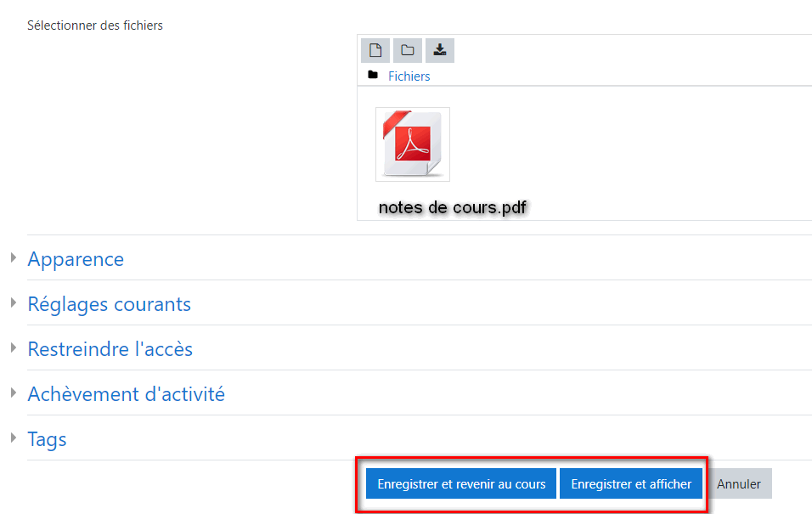812x514 pixels.
Task: Open the Apparence heading
Action: click(x=76, y=259)
